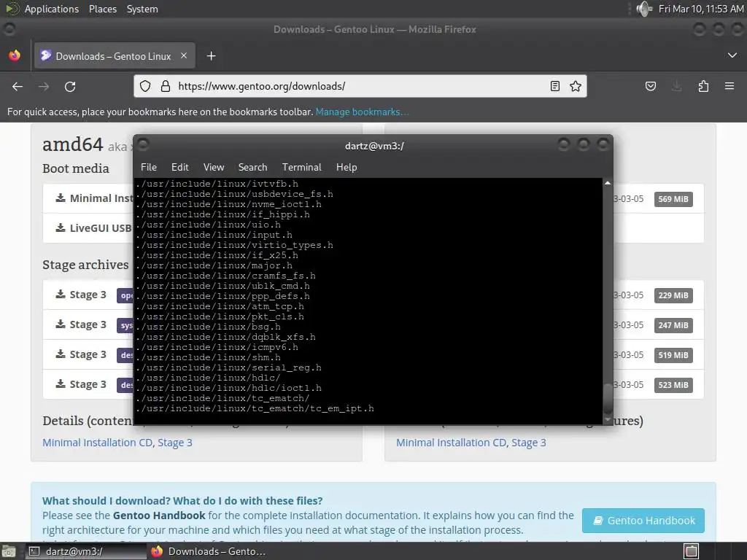Click the 247 MiB size badge
The width and height of the screenshot is (747, 560).
(x=673, y=325)
